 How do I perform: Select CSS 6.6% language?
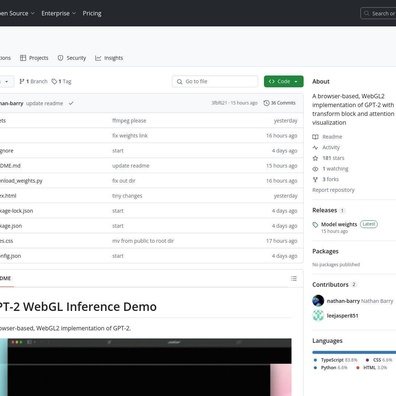pyautogui.click(x=379, y=360)
